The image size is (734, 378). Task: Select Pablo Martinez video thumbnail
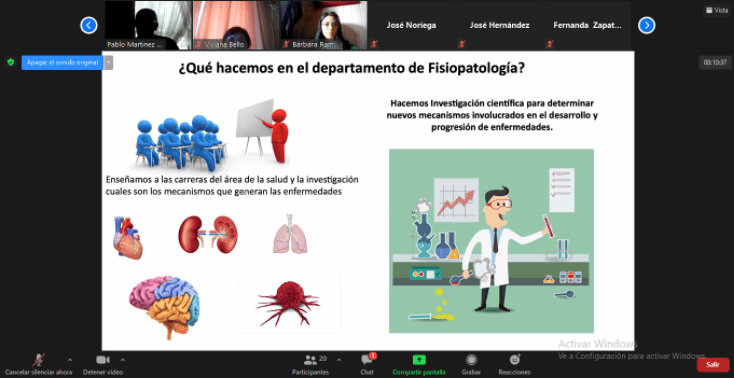click(148, 25)
